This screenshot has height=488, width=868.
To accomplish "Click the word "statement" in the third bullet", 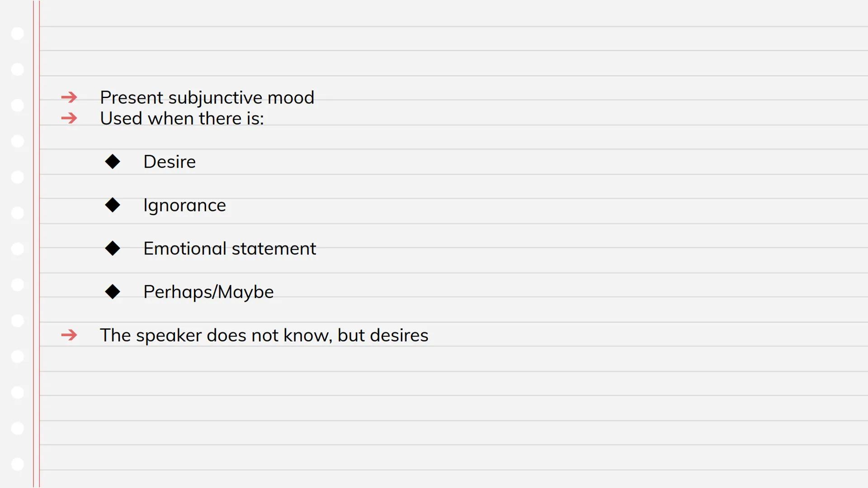I will (274, 249).
